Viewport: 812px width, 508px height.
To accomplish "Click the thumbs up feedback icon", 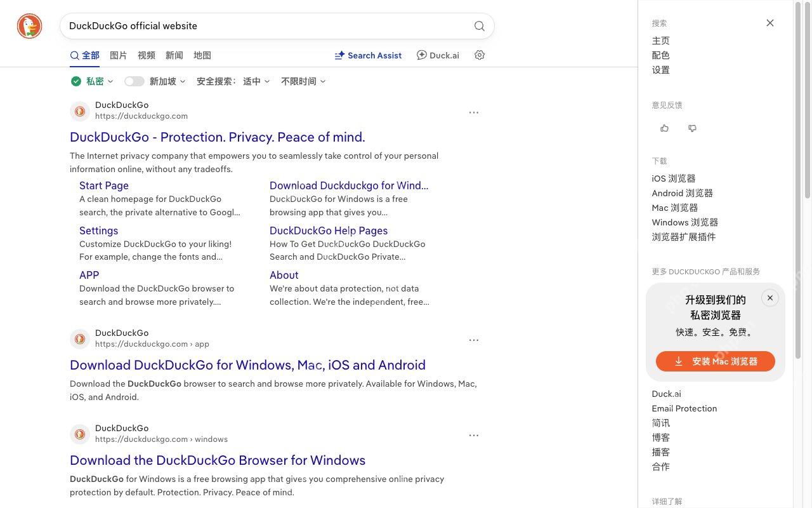I will click(x=664, y=128).
